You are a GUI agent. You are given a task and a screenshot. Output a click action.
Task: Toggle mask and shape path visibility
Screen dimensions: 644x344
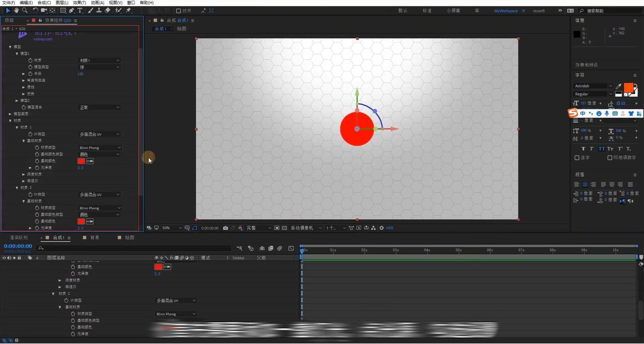195,228
